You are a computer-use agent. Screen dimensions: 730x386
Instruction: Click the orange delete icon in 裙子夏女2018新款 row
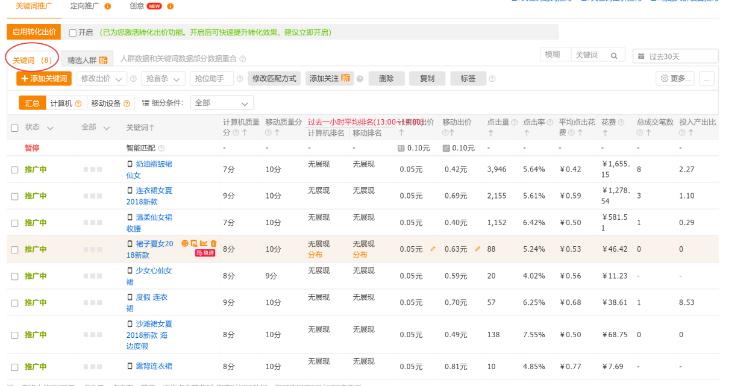[x=213, y=243]
